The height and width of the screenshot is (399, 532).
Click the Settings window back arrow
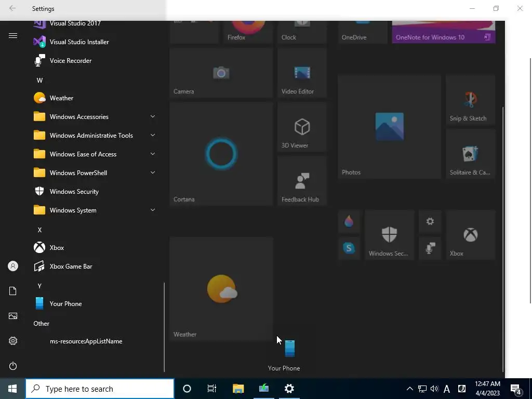point(12,8)
